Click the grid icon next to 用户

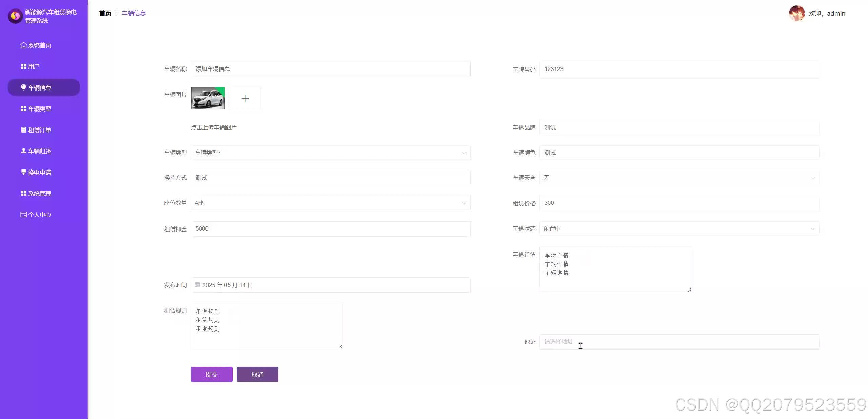point(23,66)
